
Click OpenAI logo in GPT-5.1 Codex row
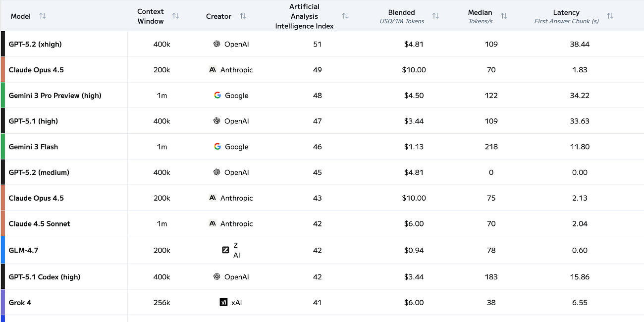[216, 277]
